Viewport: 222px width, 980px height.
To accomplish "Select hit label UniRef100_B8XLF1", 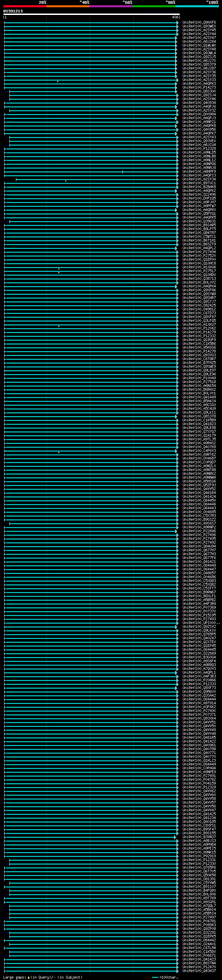I will tap(199, 596).
